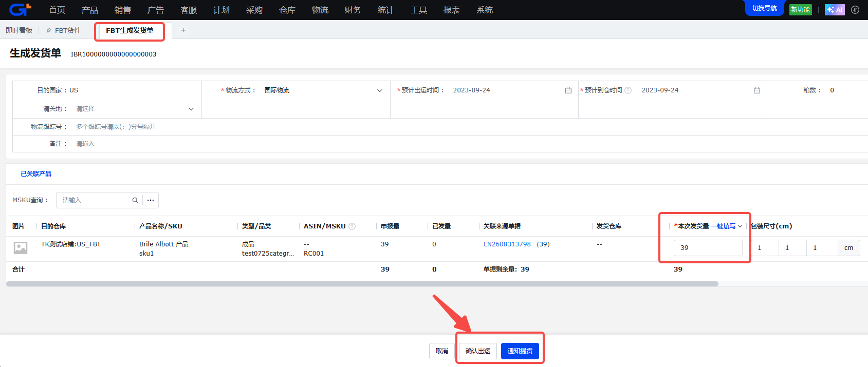This screenshot has width=868, height=367.
Task: Open the AI assistant icon
Action: 835,10
